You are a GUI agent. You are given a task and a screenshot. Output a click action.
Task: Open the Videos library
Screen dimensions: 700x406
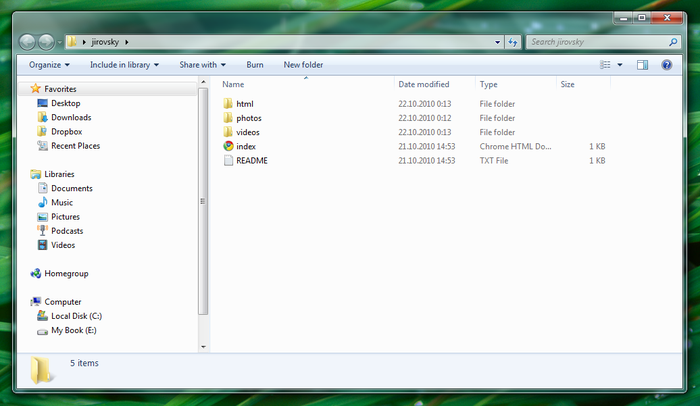[63, 245]
